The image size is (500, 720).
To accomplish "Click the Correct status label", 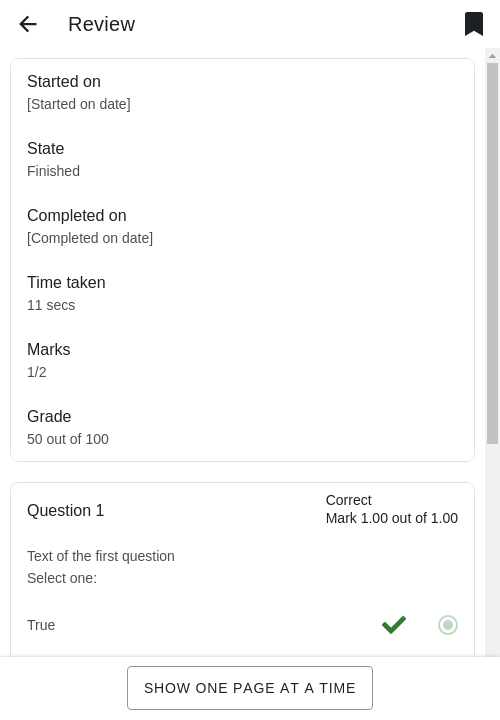I will 348,500.
